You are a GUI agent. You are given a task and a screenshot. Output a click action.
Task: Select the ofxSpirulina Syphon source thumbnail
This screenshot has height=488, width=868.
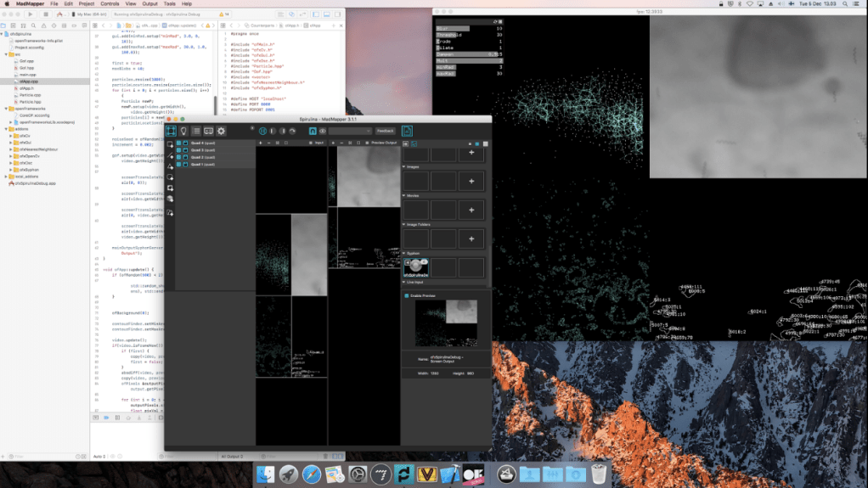point(415,267)
